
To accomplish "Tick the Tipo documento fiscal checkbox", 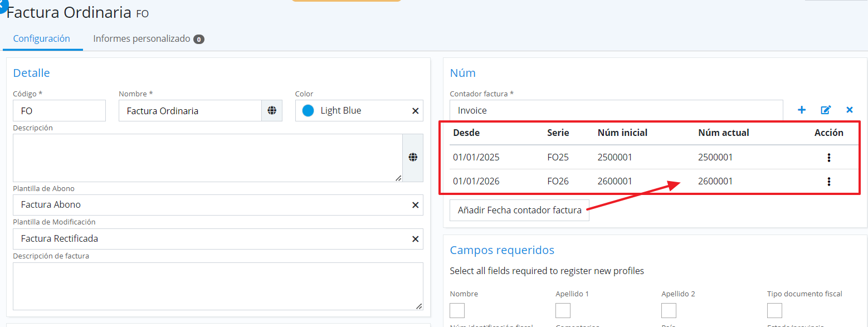I will (774, 310).
